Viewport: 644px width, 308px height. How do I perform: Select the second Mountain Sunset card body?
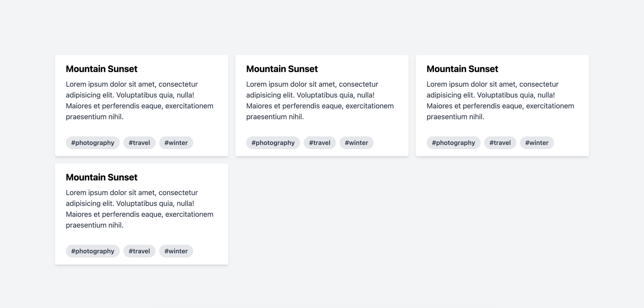point(320,100)
